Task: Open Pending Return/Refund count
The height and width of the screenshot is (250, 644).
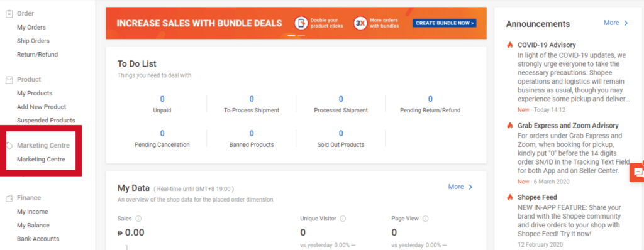Action: pyautogui.click(x=430, y=99)
